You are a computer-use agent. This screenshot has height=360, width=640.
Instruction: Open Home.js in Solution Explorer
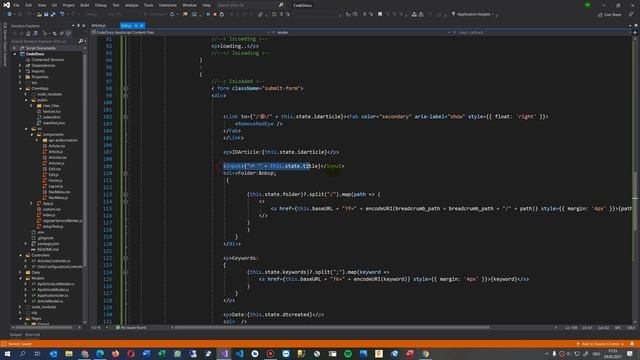(55, 180)
